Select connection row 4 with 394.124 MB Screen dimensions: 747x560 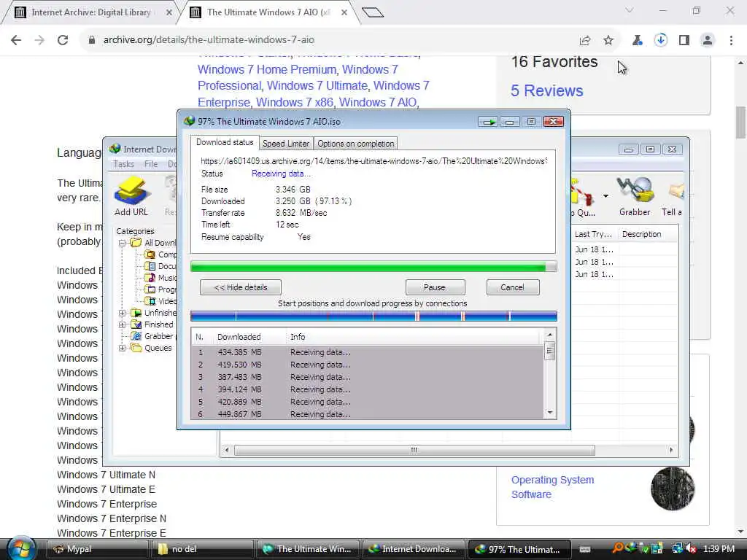pos(368,389)
